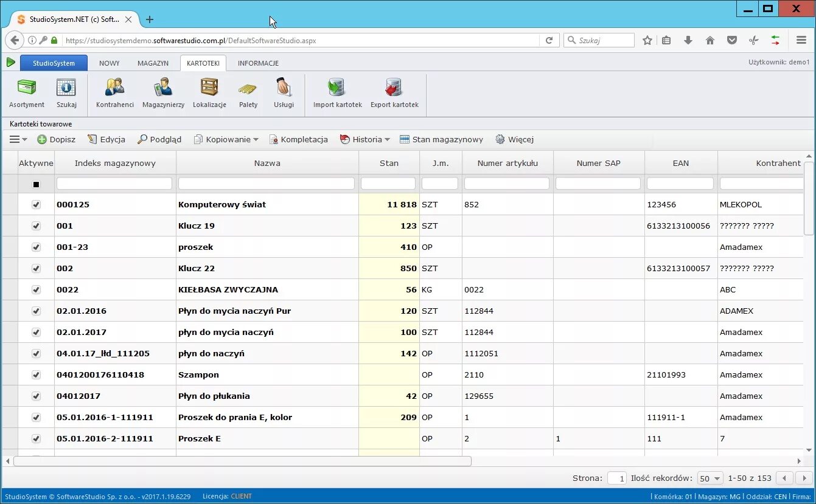Screen dimensions: 816x504
Task: Click the vertical scrollbar of the grid
Action: click(809, 198)
